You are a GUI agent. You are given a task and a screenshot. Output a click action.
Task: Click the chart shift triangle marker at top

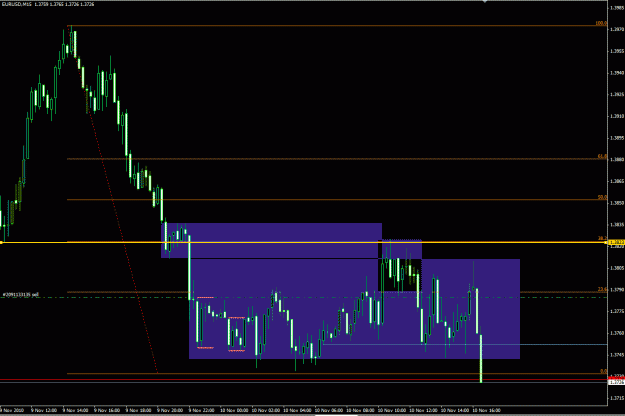485,2
